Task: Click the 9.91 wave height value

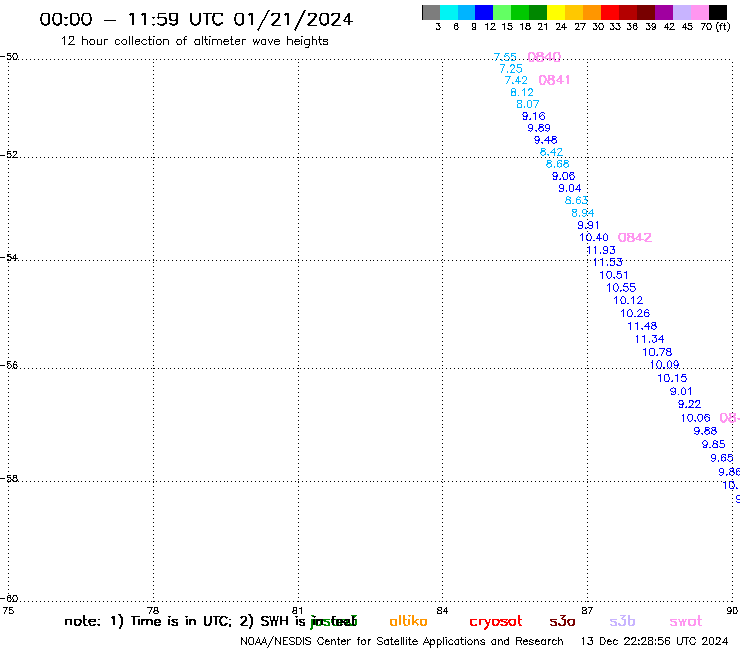Action: click(x=589, y=225)
